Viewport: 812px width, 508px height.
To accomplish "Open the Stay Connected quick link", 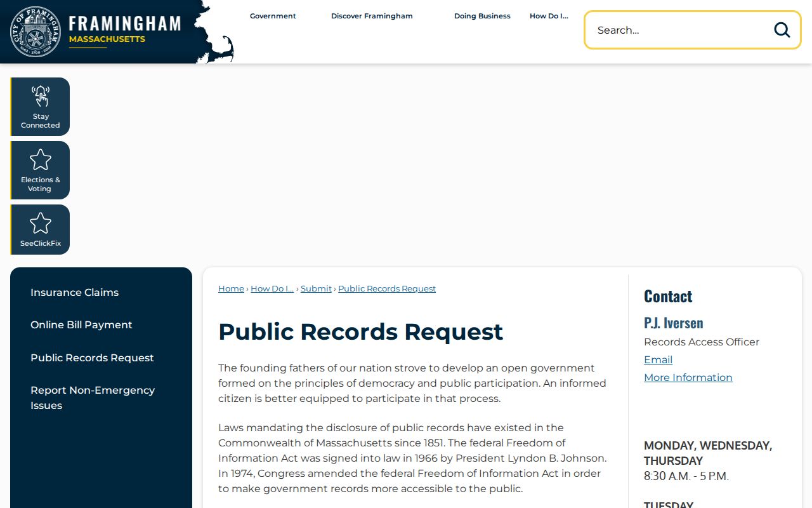I will pyautogui.click(x=41, y=107).
